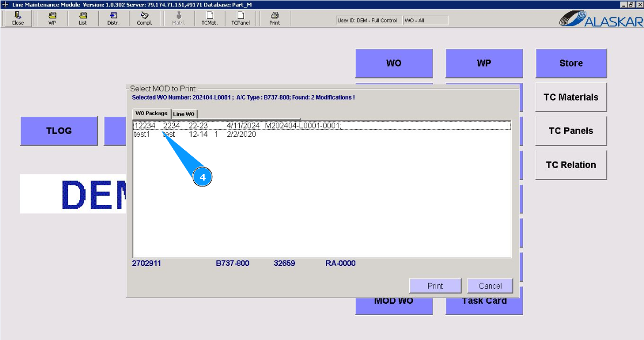This screenshot has height=340, width=644.
Task: Click the Task Card button
Action: [484, 305]
